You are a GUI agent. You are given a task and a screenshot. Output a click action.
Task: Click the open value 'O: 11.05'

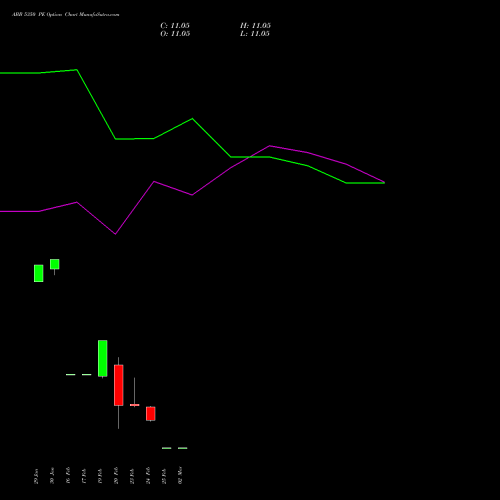click(175, 34)
